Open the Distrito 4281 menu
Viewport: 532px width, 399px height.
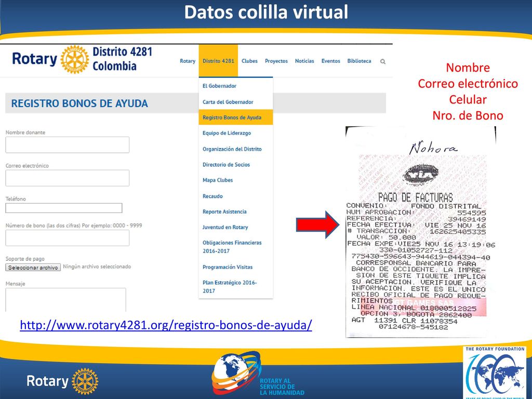[x=219, y=61]
